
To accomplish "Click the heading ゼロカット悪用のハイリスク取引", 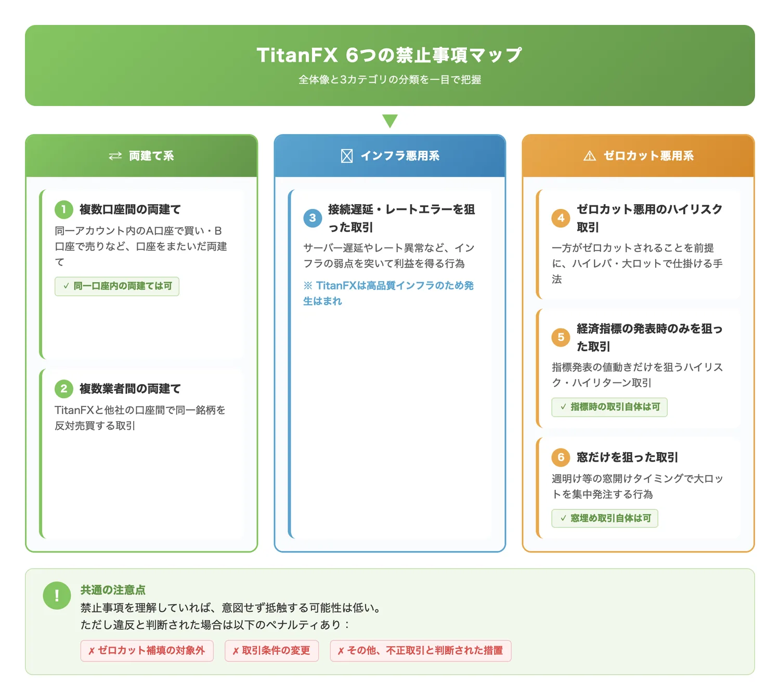I will 650,218.
